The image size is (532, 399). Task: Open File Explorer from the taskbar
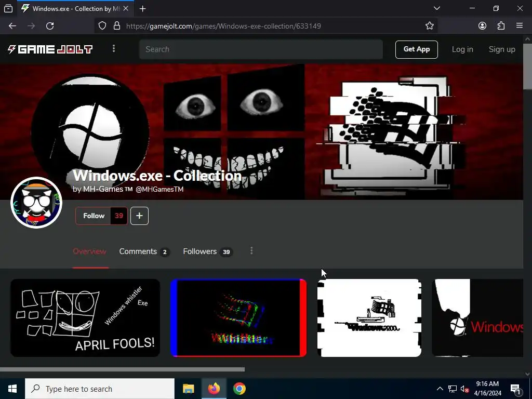[188, 389]
